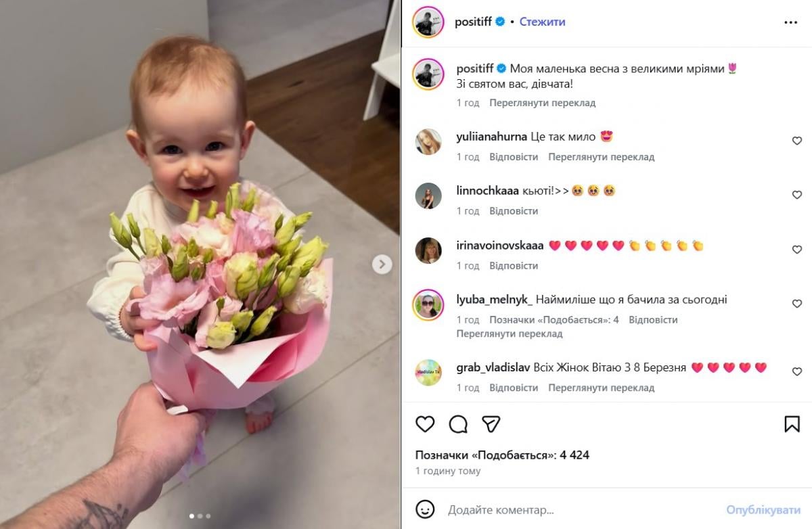View likes on lyuba_melnyk_'s comment

(554, 319)
